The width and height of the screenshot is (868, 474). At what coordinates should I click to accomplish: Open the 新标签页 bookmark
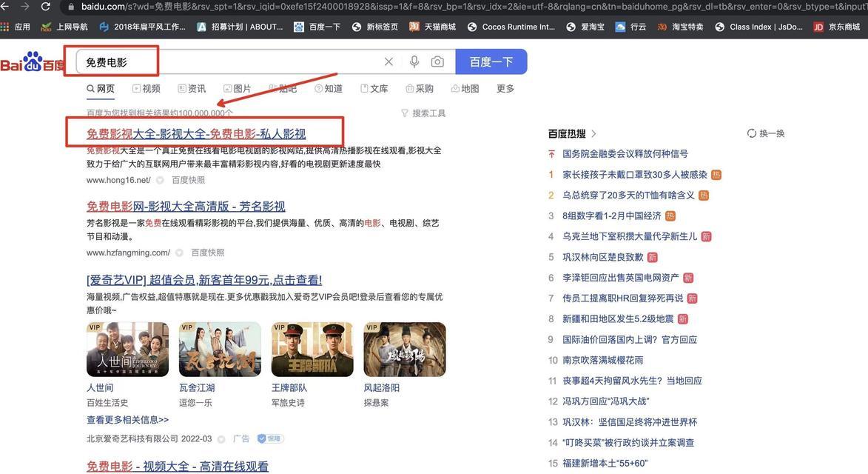point(374,27)
